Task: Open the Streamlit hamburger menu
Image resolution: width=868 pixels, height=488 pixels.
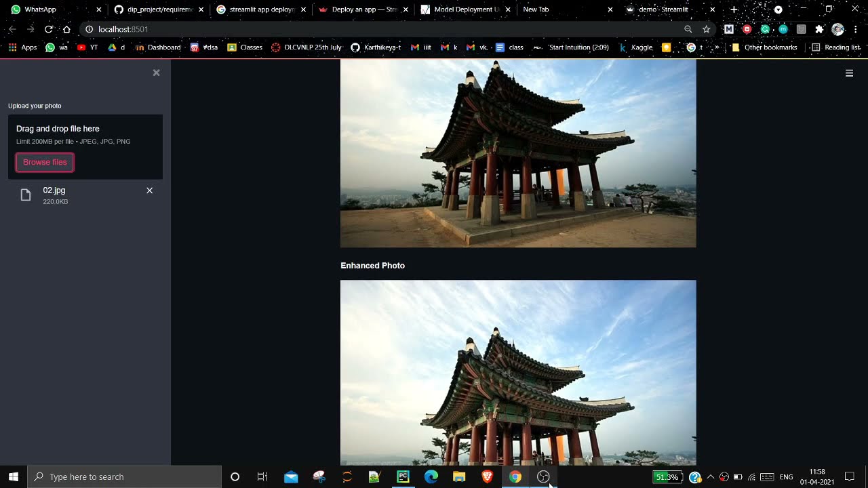Action: (849, 73)
